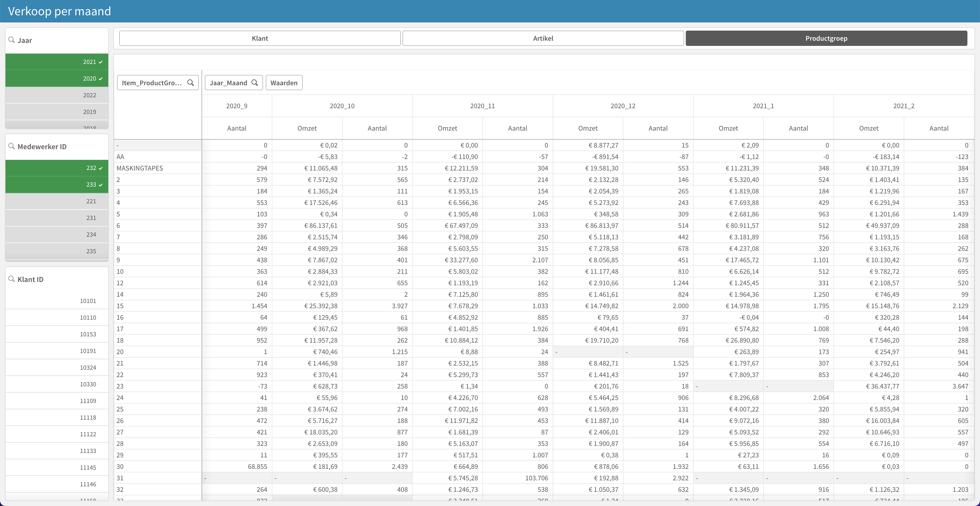980x506 pixels.
Task: Click search icon in Jaar_Maand dimension
Action: pyautogui.click(x=255, y=83)
